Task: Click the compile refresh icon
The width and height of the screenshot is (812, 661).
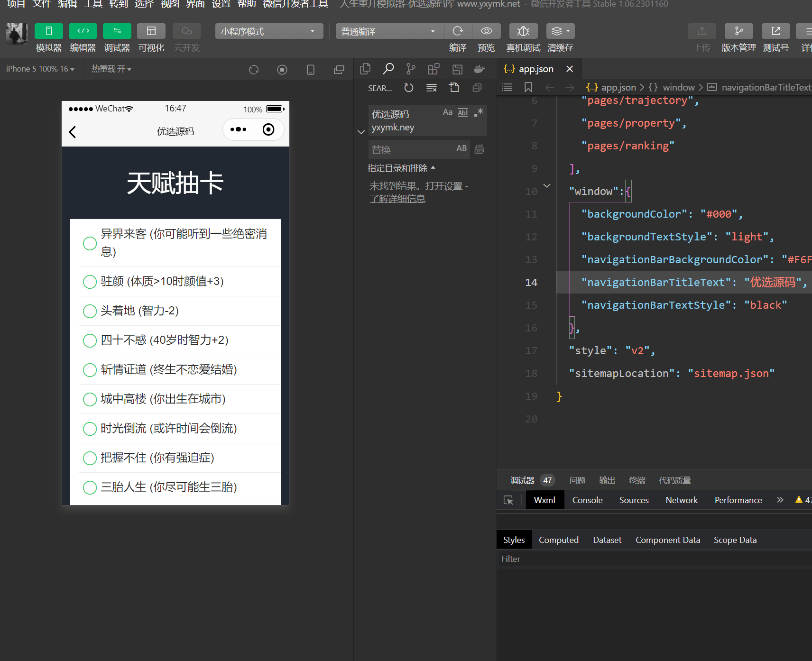Action: point(458,31)
